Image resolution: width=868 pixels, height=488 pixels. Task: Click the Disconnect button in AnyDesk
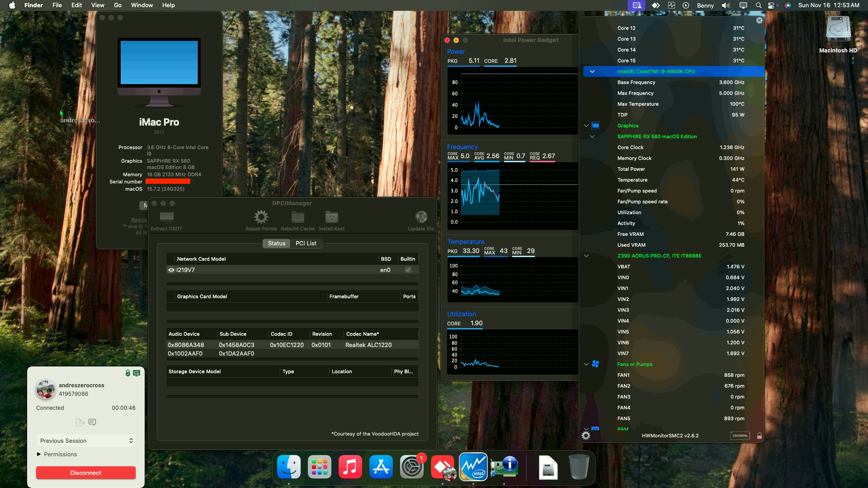click(86, 473)
